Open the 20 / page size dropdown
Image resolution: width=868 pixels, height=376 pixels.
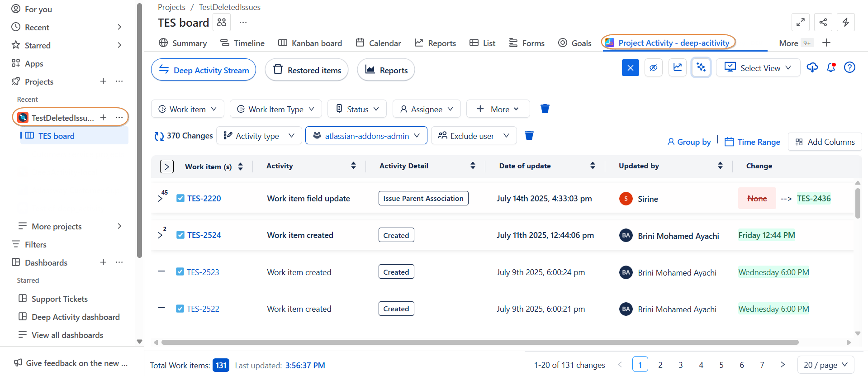[825, 365]
